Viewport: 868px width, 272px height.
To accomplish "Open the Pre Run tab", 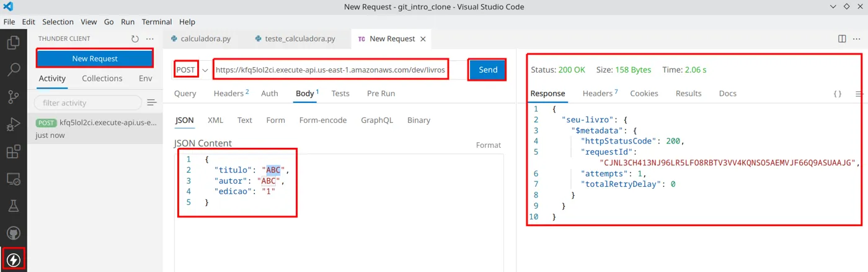I will click(381, 94).
